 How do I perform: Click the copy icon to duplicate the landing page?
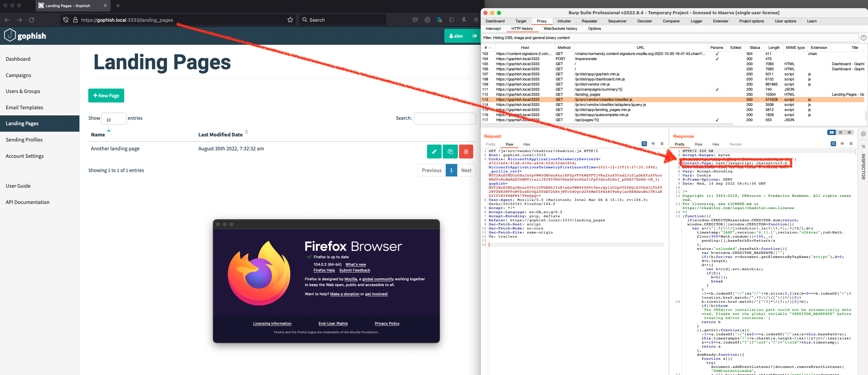click(x=450, y=152)
